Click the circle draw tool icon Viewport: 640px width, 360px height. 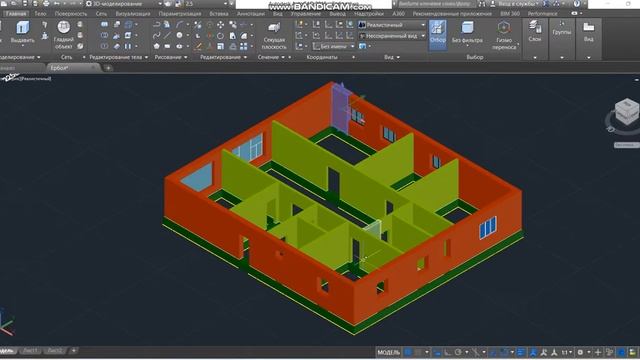[x=179, y=36]
